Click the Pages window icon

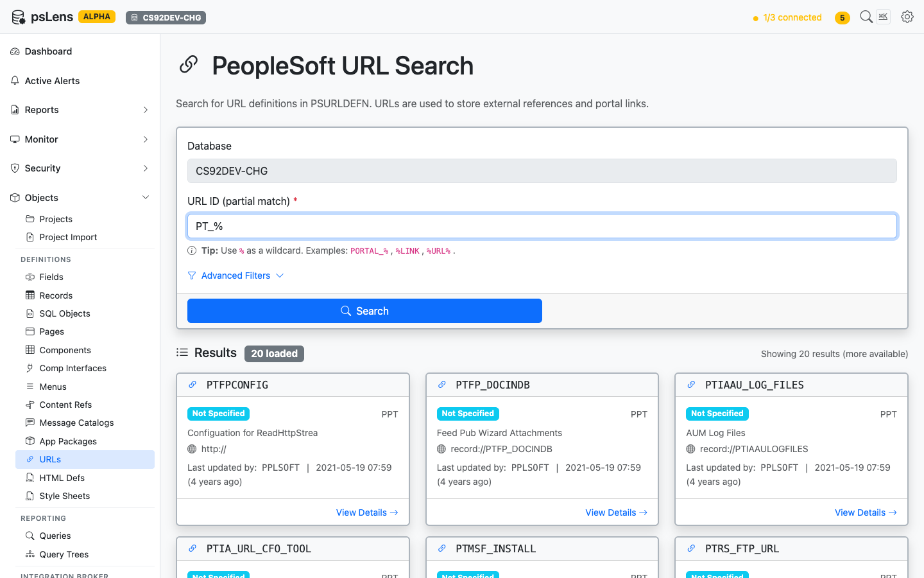(x=30, y=331)
